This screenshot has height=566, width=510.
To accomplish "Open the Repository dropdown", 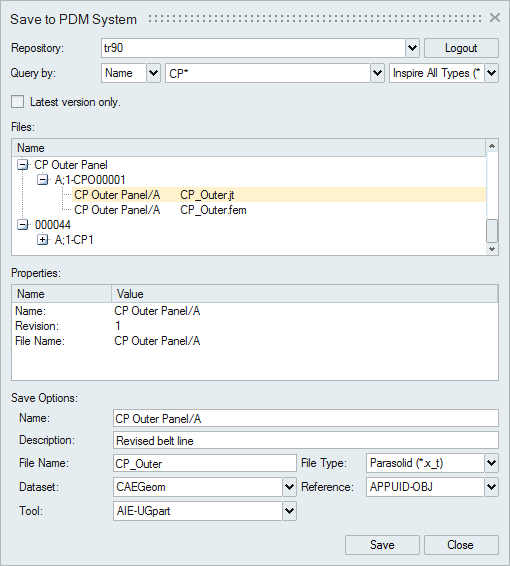I will pyautogui.click(x=413, y=48).
